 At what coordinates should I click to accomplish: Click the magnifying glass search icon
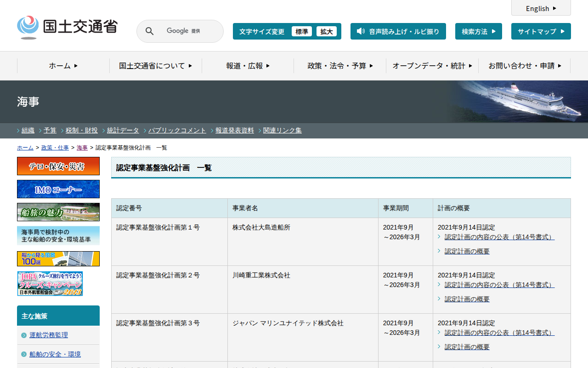pyautogui.click(x=149, y=31)
